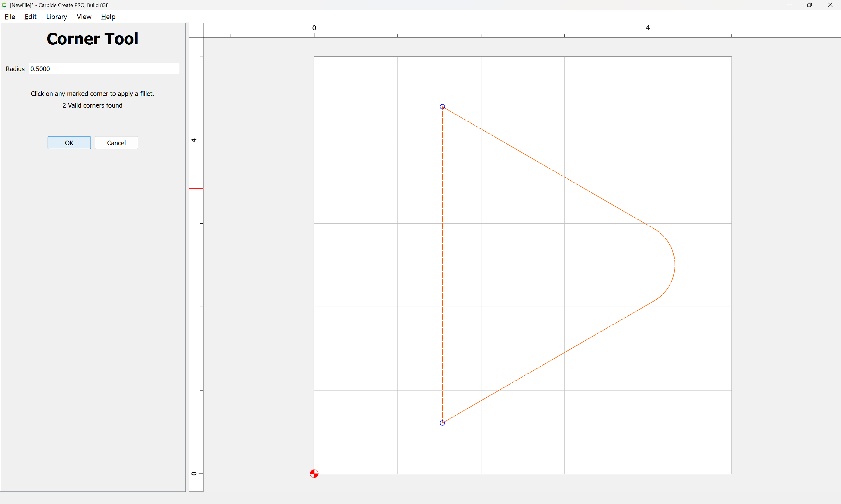Click the top corner marker circle
Viewport: 841px width, 504px height.
pyautogui.click(x=442, y=107)
